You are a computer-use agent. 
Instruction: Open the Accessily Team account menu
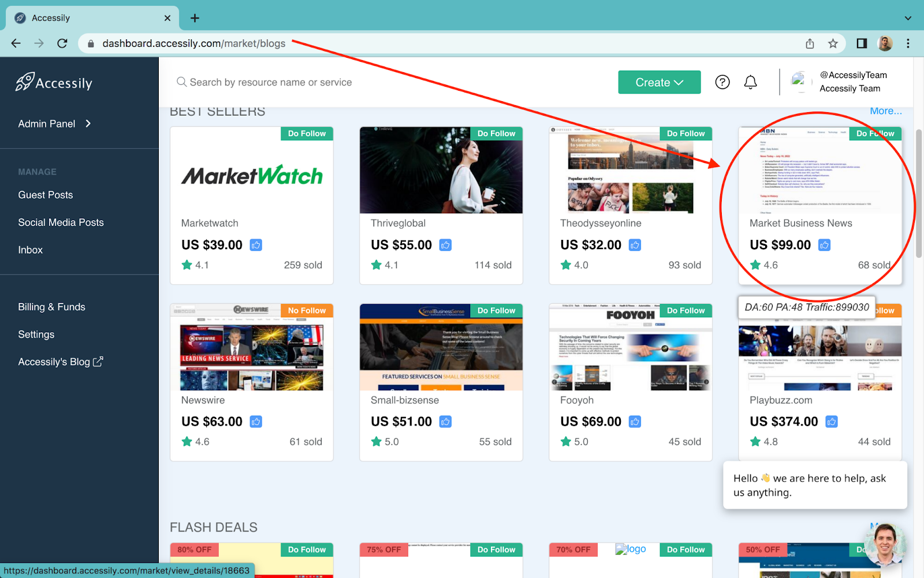point(840,82)
